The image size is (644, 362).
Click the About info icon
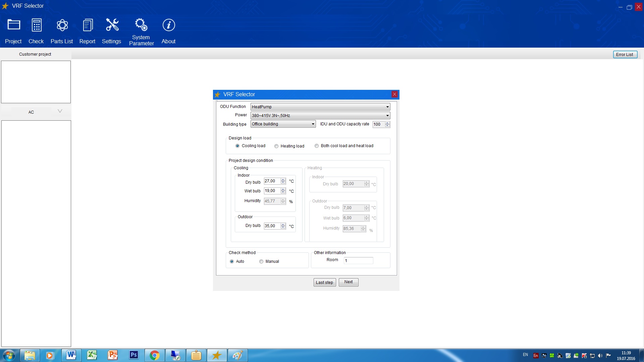tap(168, 25)
